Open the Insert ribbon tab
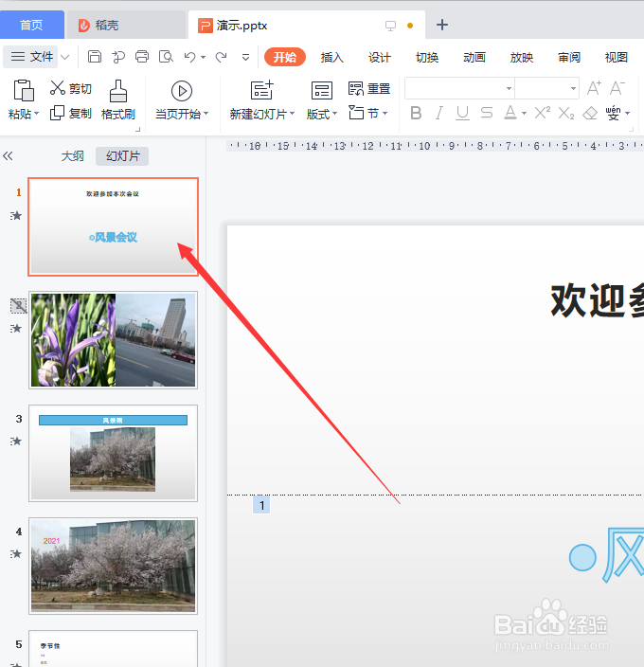The width and height of the screenshot is (644, 667). [x=332, y=57]
